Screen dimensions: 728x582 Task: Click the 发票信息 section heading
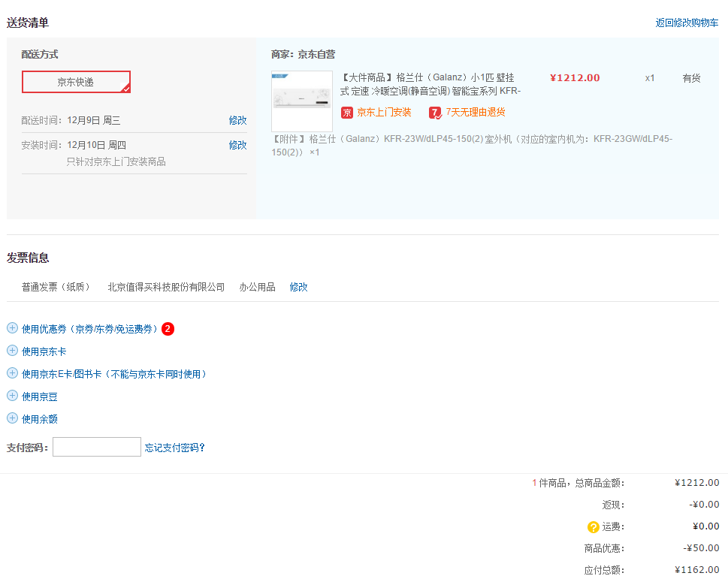pos(28,258)
